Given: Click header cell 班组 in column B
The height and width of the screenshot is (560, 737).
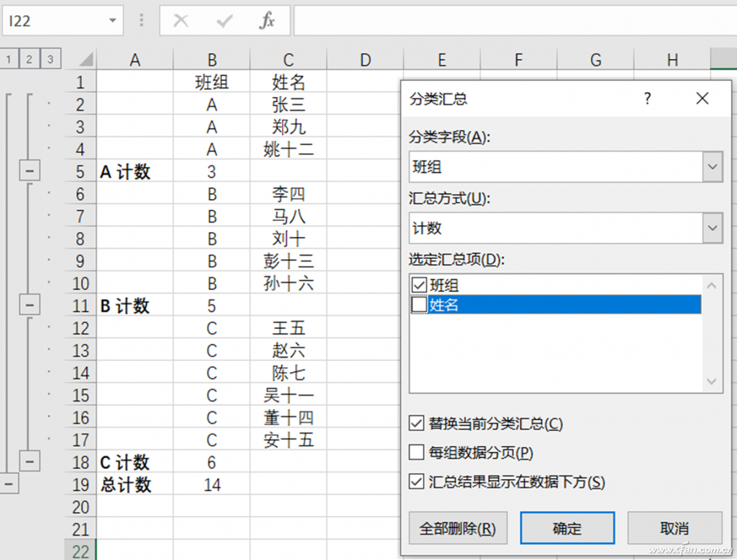Looking at the screenshot, I should (x=212, y=82).
